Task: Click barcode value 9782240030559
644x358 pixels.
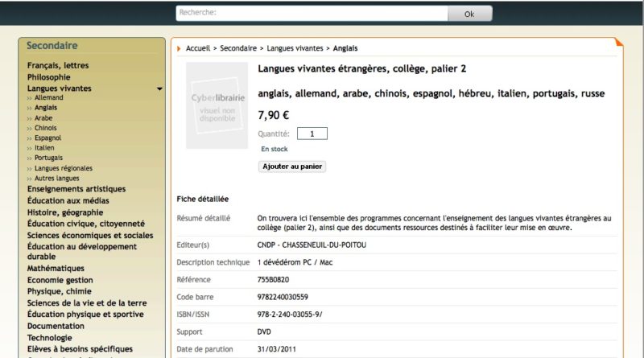Action: [283, 297]
